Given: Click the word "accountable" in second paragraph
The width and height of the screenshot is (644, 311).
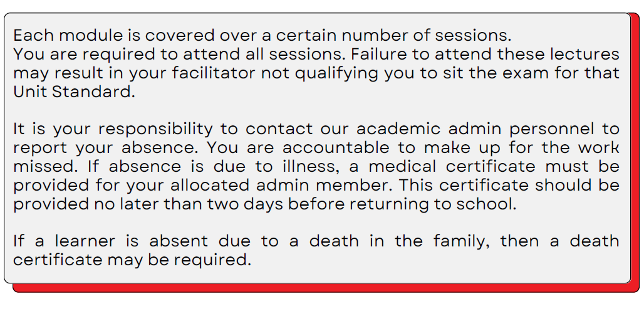Looking at the screenshot, I should (x=336, y=148).
